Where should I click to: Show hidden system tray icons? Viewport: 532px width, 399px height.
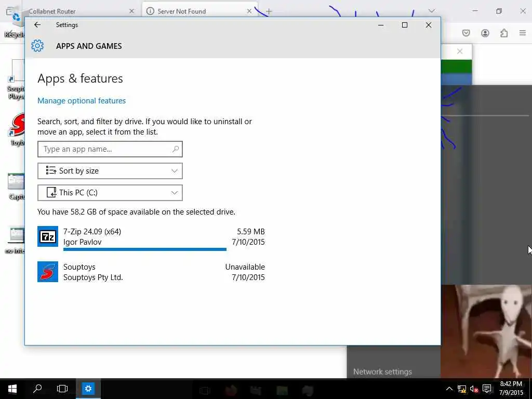(x=449, y=389)
